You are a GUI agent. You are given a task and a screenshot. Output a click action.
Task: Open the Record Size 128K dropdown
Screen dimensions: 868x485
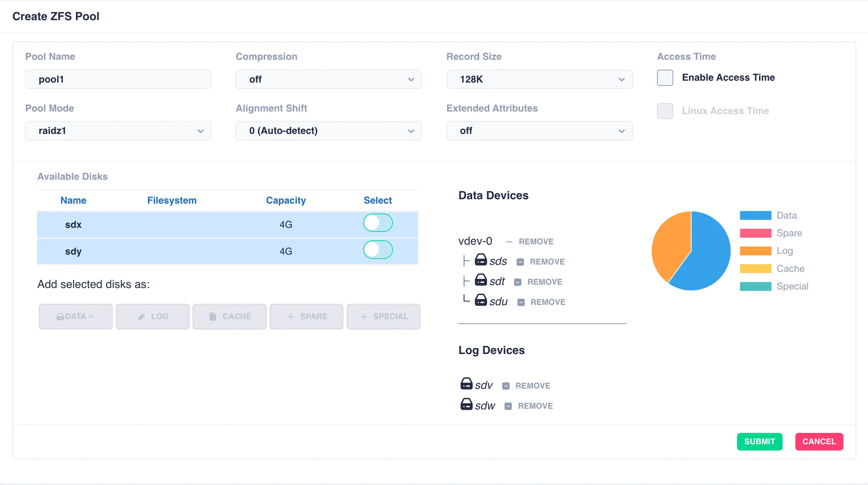(x=539, y=79)
